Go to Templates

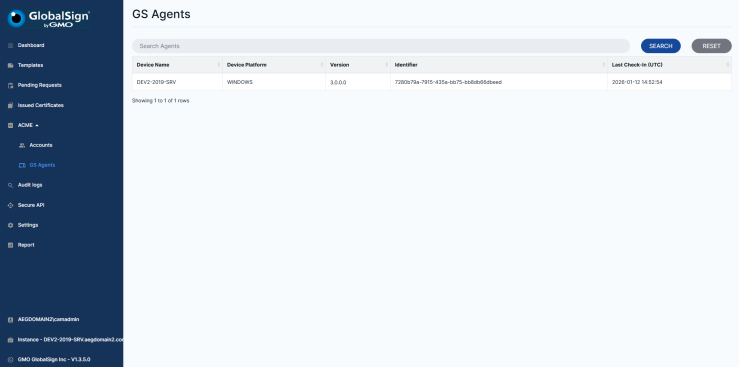click(31, 65)
